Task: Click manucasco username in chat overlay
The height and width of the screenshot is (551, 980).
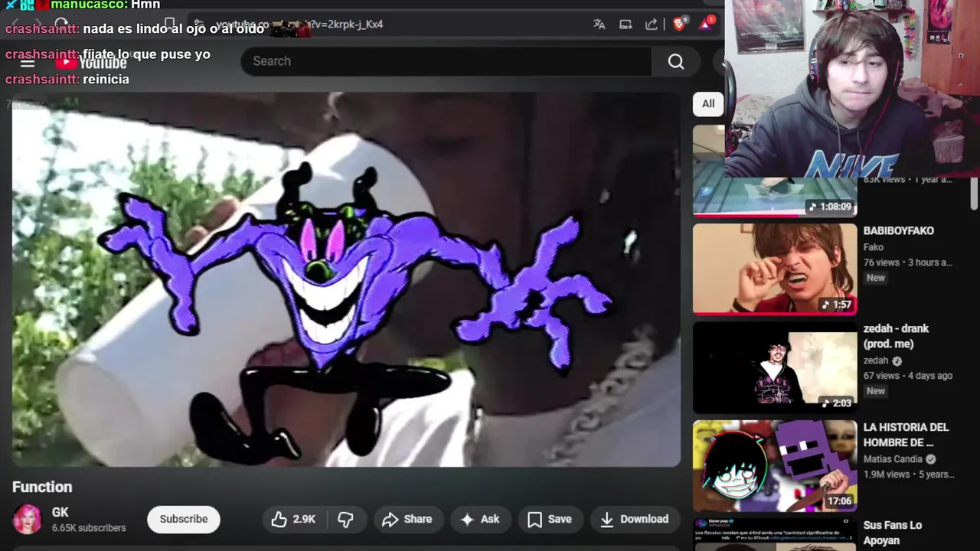Action: pos(87,5)
